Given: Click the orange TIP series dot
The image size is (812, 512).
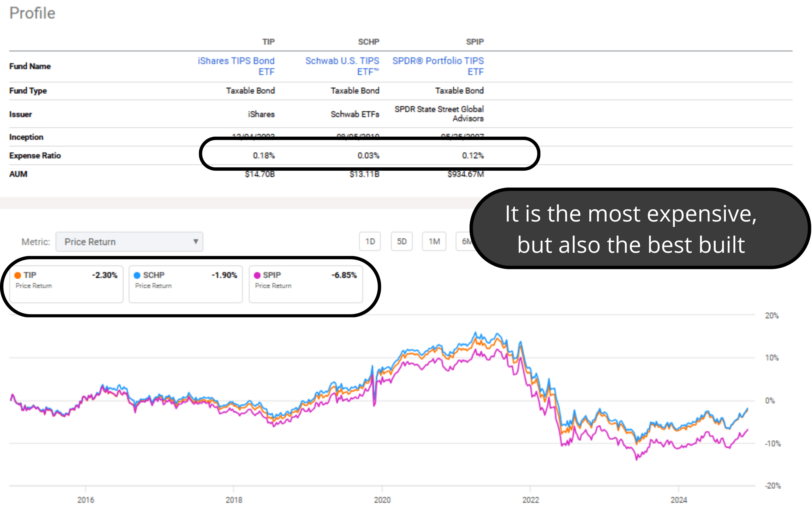Looking at the screenshot, I should click(18, 275).
